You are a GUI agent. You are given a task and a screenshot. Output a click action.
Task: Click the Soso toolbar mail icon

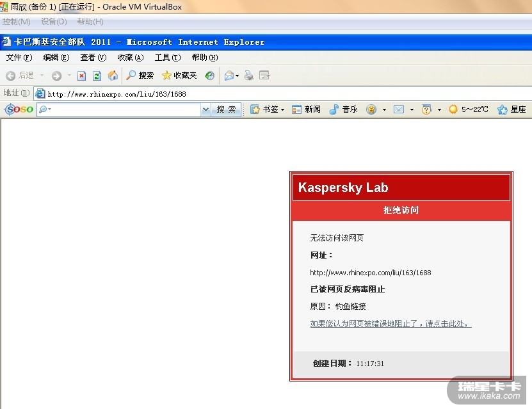(399, 109)
